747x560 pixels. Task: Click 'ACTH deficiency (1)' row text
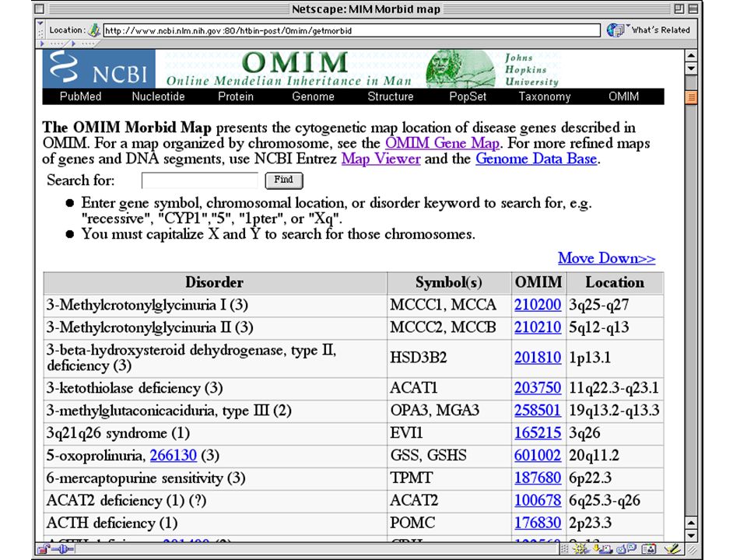[x=112, y=523]
